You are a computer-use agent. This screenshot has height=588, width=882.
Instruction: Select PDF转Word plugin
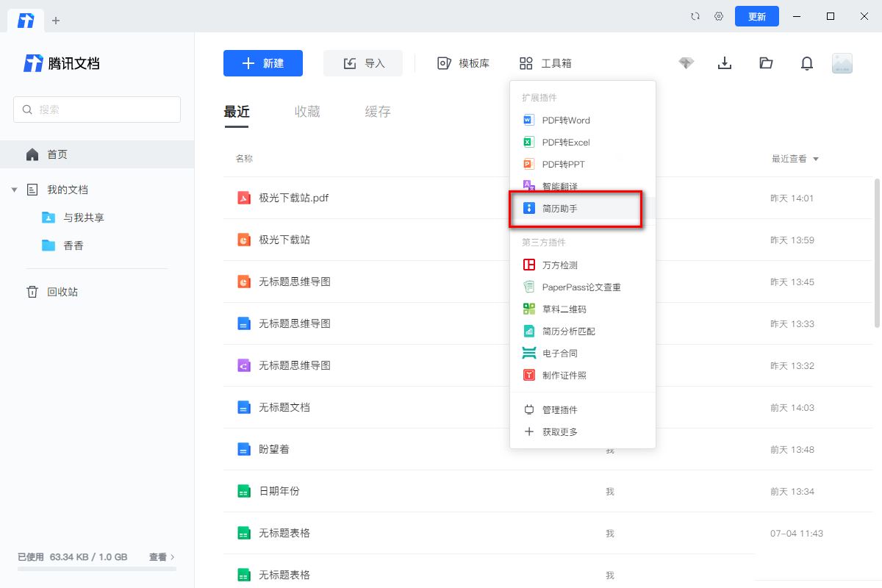pos(582,120)
